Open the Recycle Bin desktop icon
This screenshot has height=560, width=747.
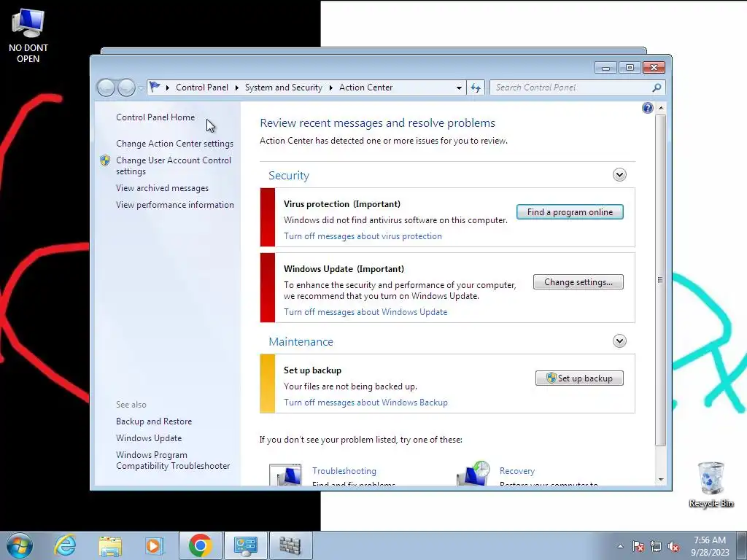pos(711,484)
